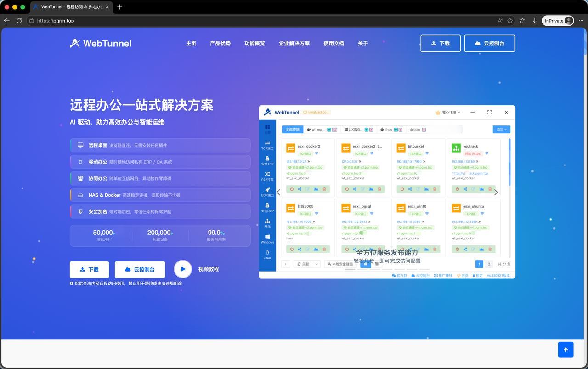Open 产品优势 in the navigation menu

pos(220,43)
